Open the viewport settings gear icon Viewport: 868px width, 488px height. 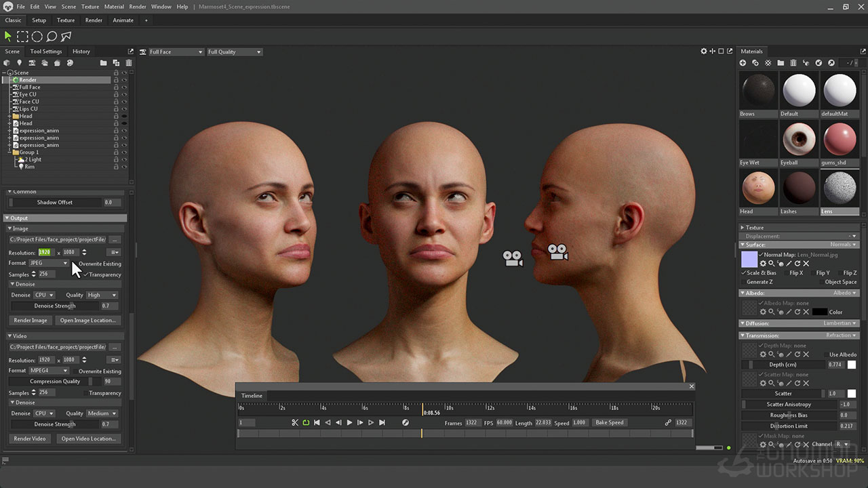(x=704, y=52)
